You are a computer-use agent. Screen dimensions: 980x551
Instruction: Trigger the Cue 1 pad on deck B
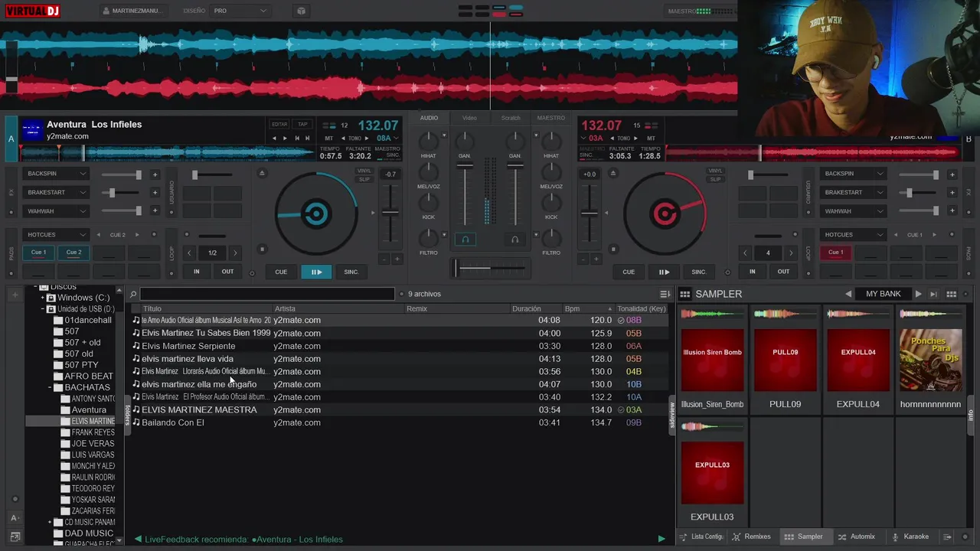pyautogui.click(x=836, y=253)
